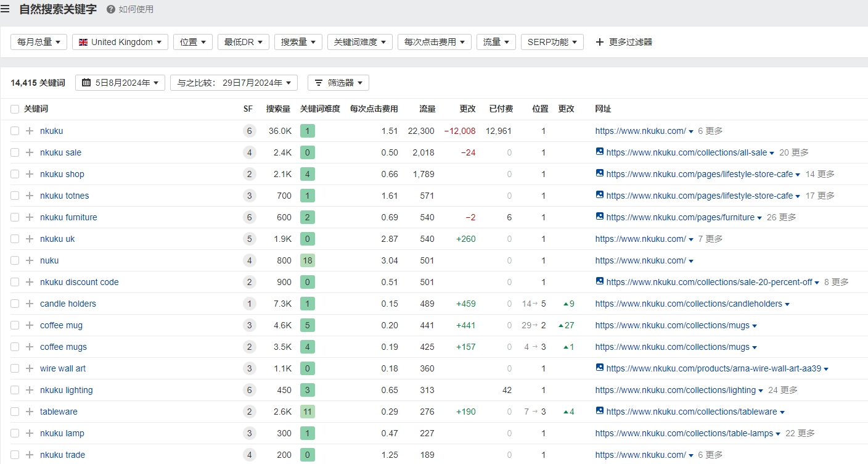Click the calendar icon in date picker
Screen dimensions: 868x464
point(86,83)
